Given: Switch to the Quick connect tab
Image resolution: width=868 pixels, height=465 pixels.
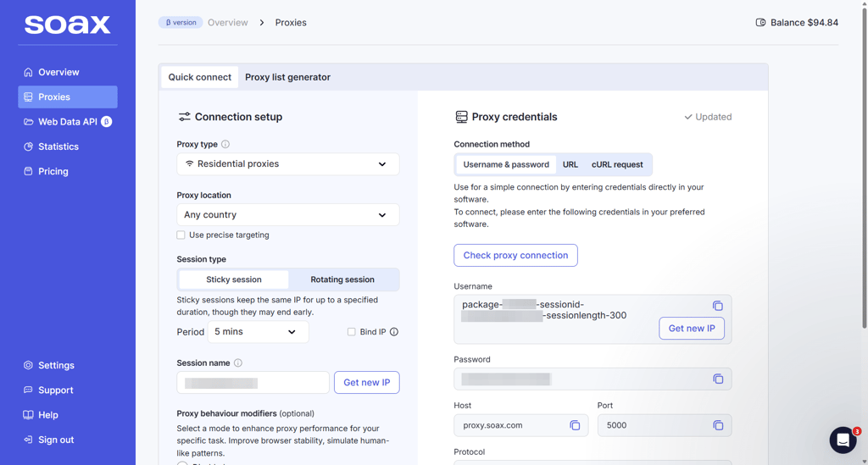Looking at the screenshot, I should coord(200,77).
